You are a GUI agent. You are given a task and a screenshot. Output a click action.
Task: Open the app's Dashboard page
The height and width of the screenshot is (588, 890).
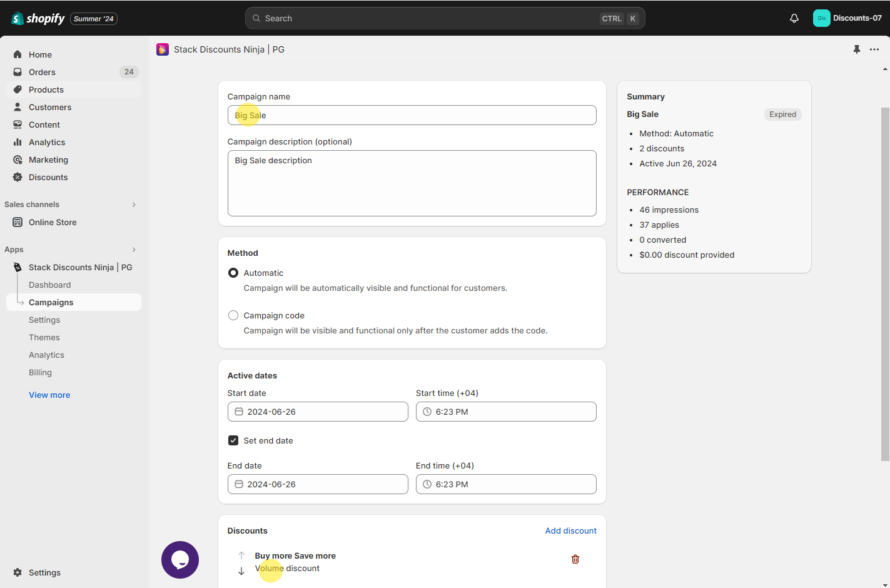pos(49,285)
